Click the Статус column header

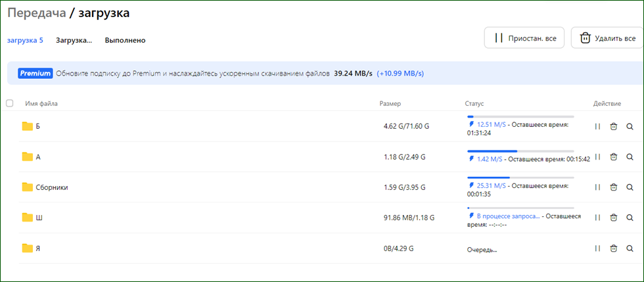coord(474,104)
